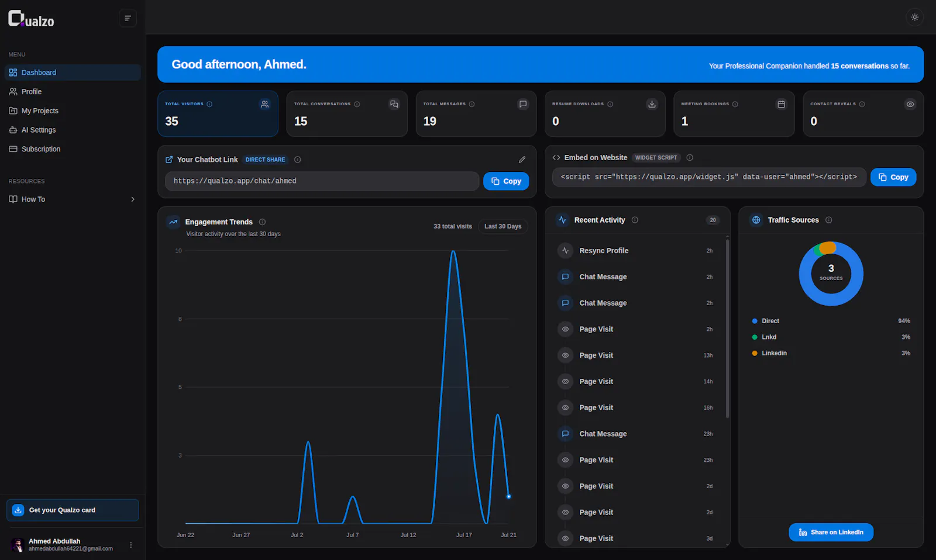Click the Share on LinkedIn button

pyautogui.click(x=831, y=533)
